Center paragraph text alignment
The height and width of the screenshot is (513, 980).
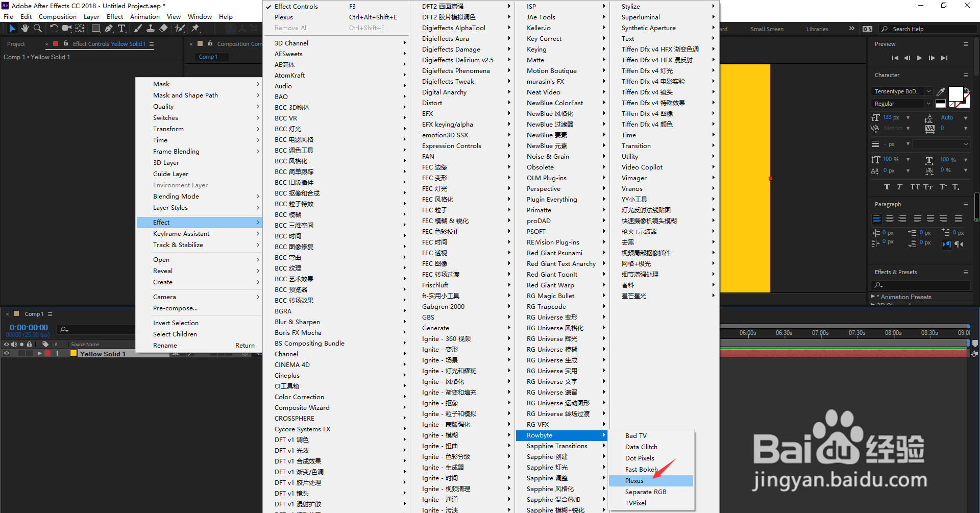[890, 218]
